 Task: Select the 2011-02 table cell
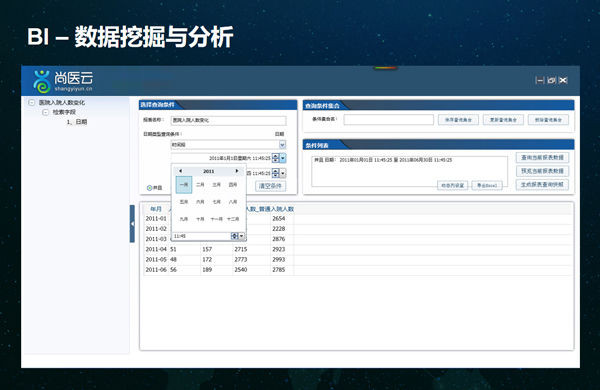[x=156, y=229]
